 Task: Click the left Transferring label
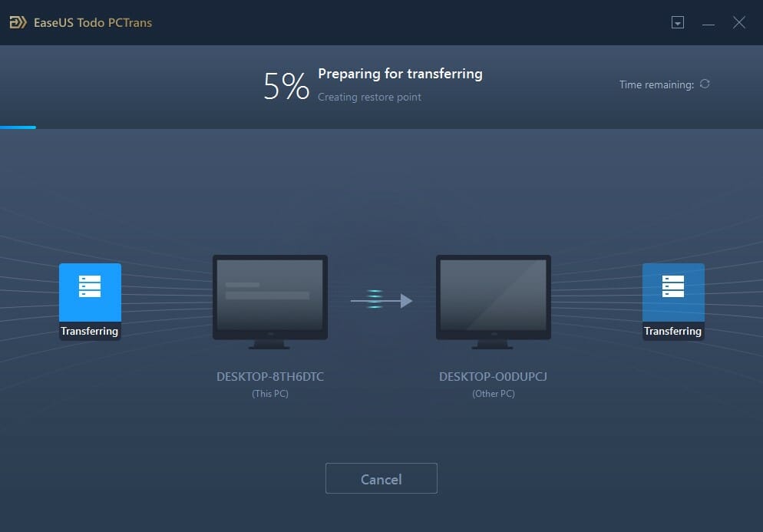coord(90,331)
